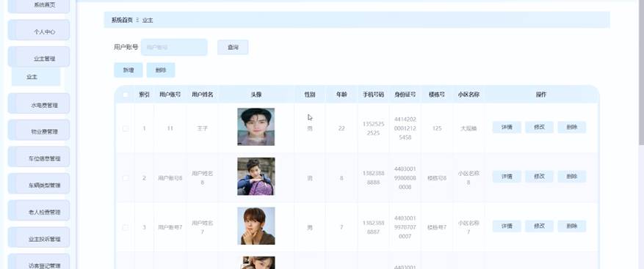Click the 头像 column header
Image resolution: width=644 pixels, height=269 pixels.
pos(256,95)
